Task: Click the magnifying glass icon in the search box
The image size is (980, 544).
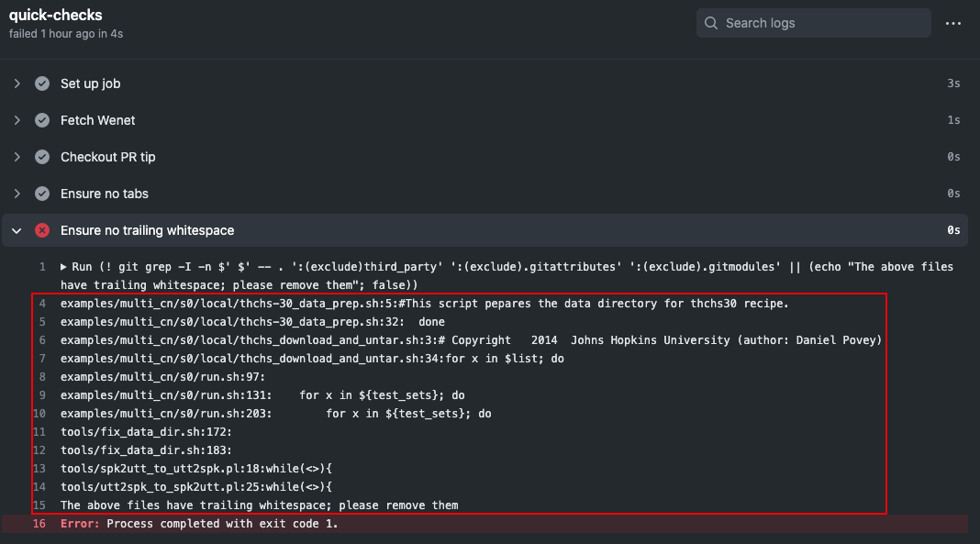Action: [710, 22]
